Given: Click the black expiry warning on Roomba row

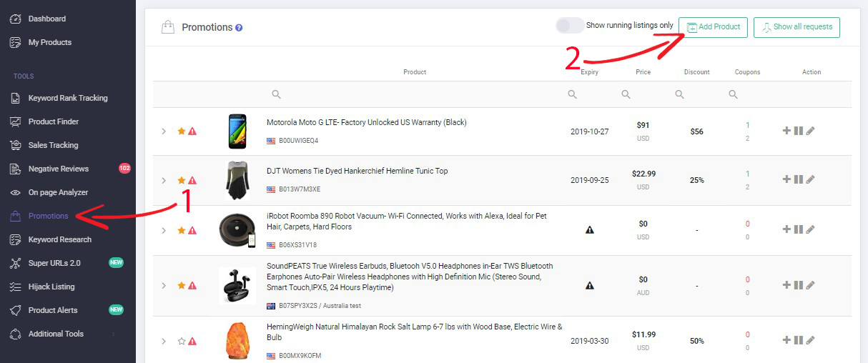Looking at the screenshot, I should (x=590, y=230).
